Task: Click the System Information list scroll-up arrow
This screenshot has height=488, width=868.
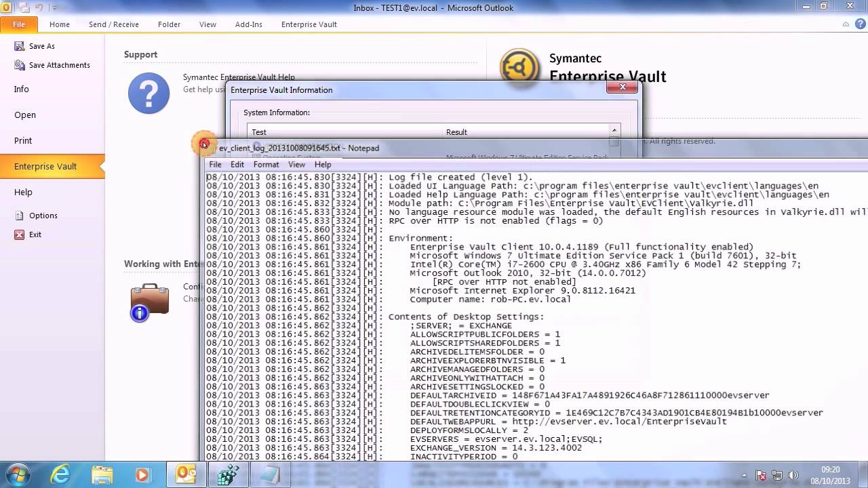Action: tap(614, 130)
